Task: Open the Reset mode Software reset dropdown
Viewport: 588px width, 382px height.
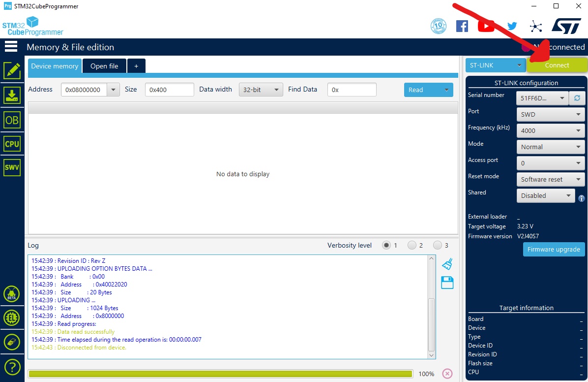Action: [x=551, y=179]
